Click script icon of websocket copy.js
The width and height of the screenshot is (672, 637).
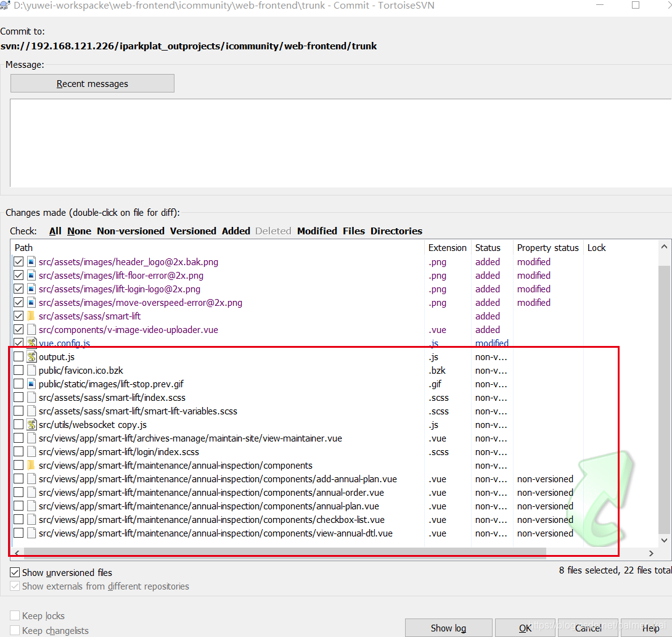(31, 425)
